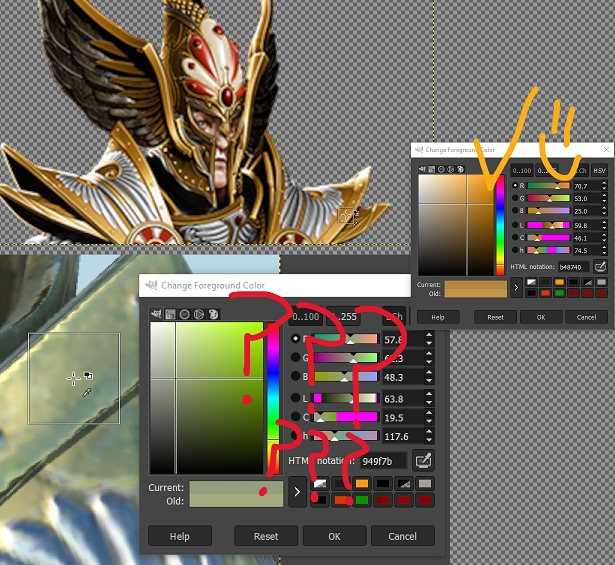
Task: Click eyedropper pick-color icon beside 949f7b field
Action: tap(424, 461)
